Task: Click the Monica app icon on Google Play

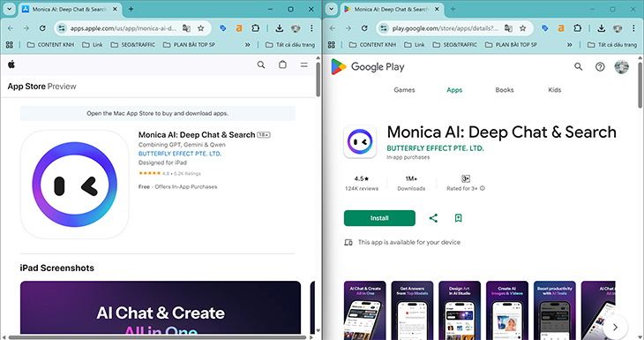Action: click(360, 142)
